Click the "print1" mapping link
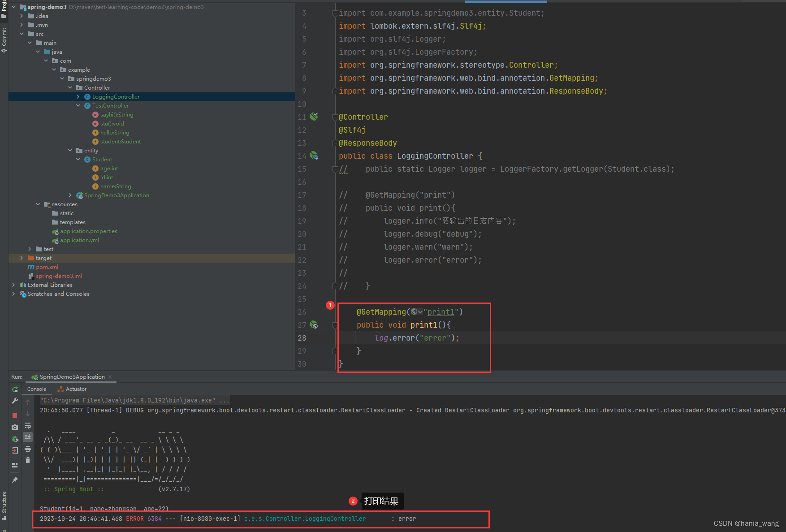Viewport: 786px width, 532px height. click(x=441, y=312)
